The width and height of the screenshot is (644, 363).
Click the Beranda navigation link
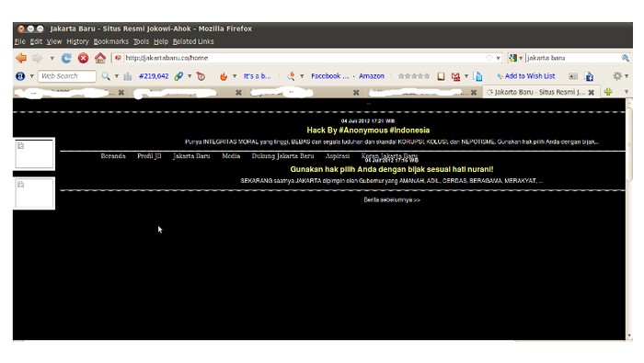pos(113,156)
